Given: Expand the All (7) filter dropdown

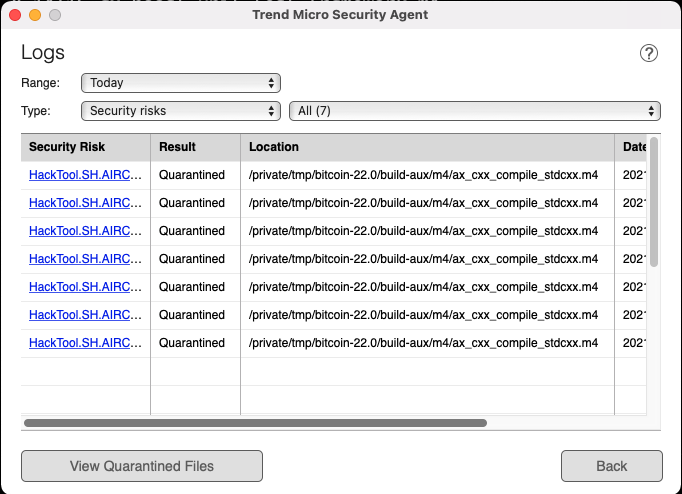Looking at the screenshot, I should click(475, 111).
